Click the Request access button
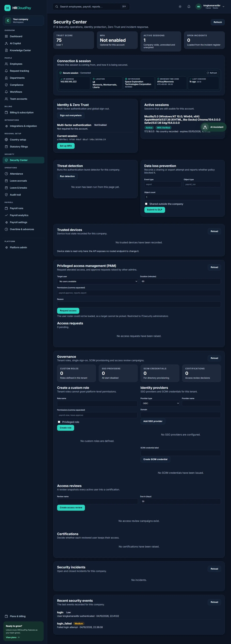Image resolution: width=231 pixels, height=644 pixels. tap(68, 311)
